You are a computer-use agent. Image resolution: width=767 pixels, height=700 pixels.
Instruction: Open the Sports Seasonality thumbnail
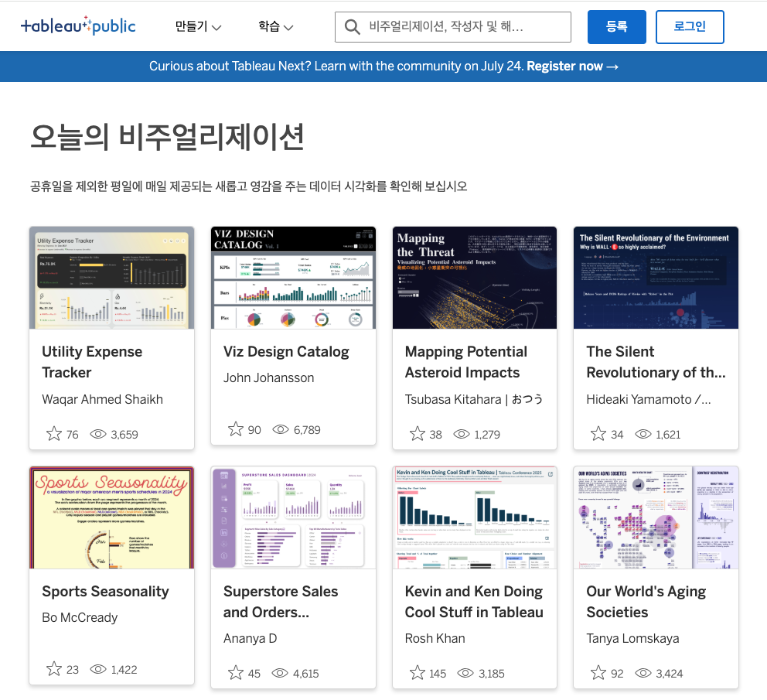click(111, 517)
